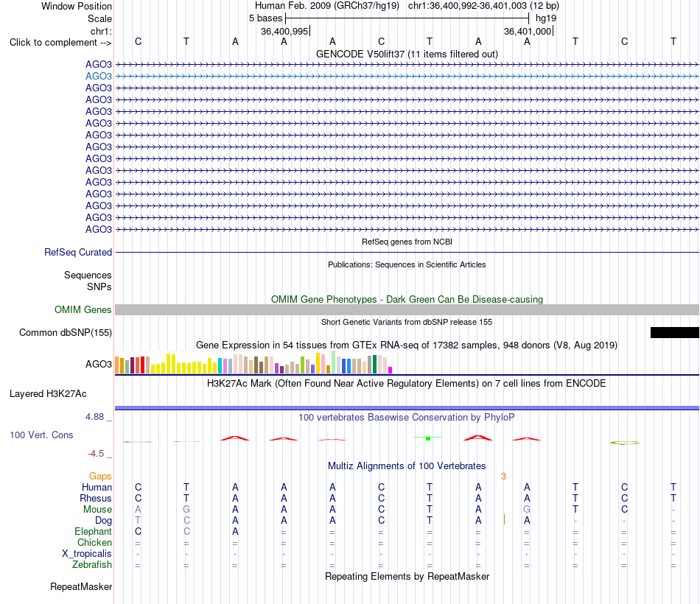Click the 'Mouse' alignment row label
This screenshot has width=700, height=604.
tap(97, 510)
